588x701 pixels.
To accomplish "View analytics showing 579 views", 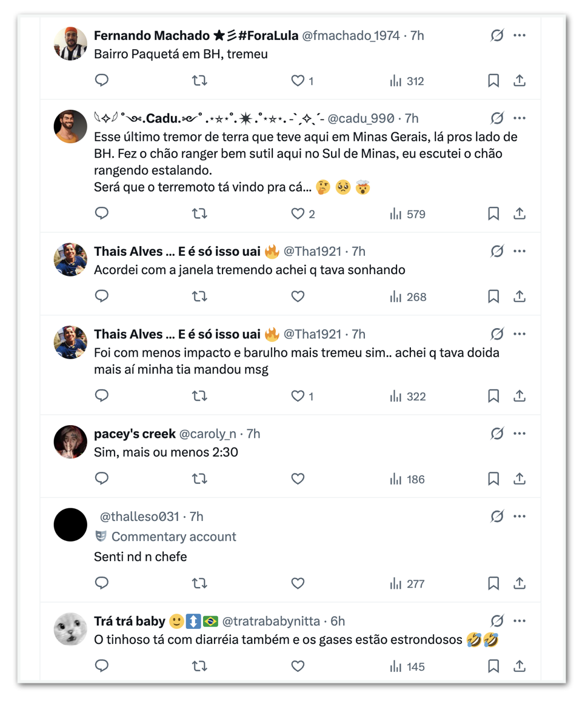I will pyautogui.click(x=407, y=214).
